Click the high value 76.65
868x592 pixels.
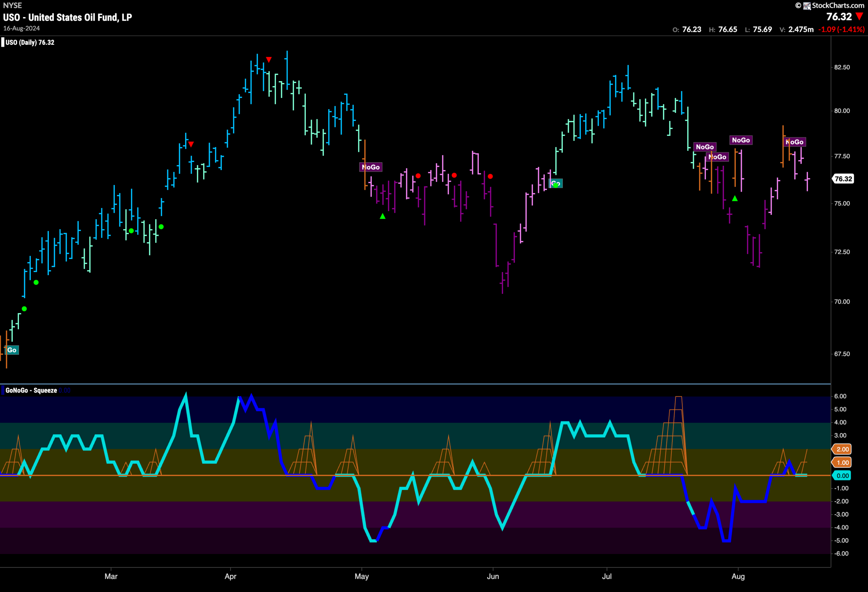click(728, 29)
